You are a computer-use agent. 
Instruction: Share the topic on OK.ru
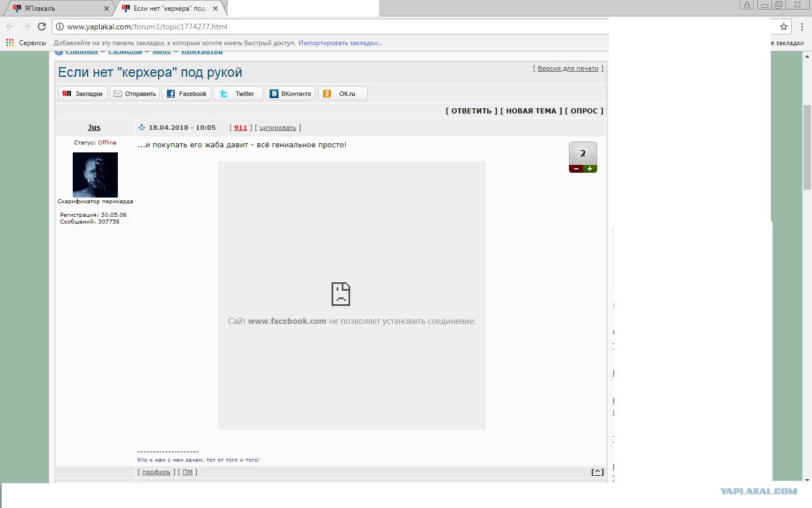coord(342,94)
